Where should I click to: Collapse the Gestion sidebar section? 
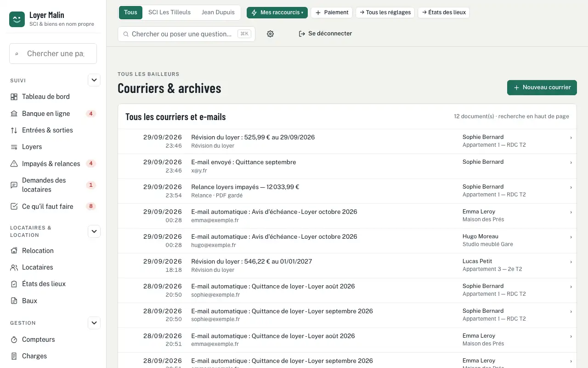pyautogui.click(x=94, y=323)
